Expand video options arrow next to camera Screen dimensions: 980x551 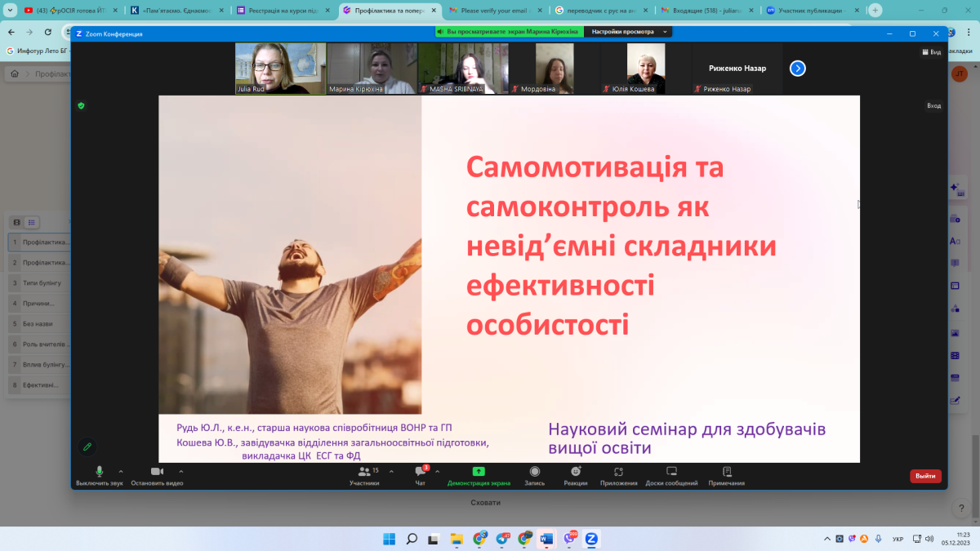[181, 471]
